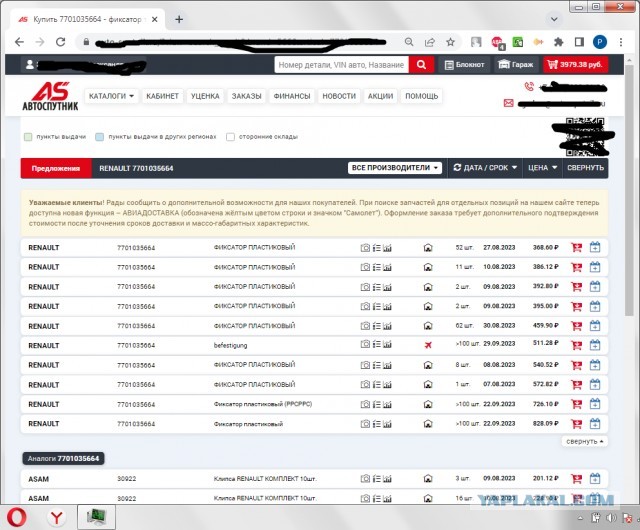Screen dimensions: 640x530
Task: Add ASAM 201.12 ₽ clip set to cart
Action: point(576,478)
